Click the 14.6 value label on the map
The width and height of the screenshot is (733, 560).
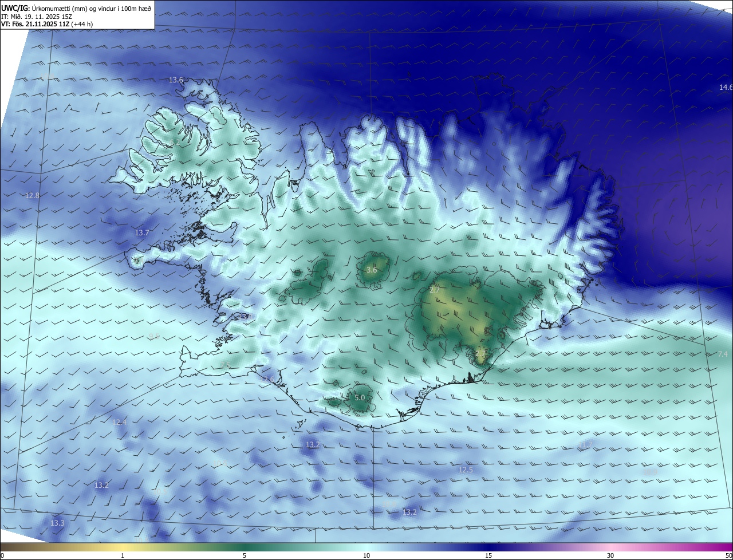coord(726,87)
